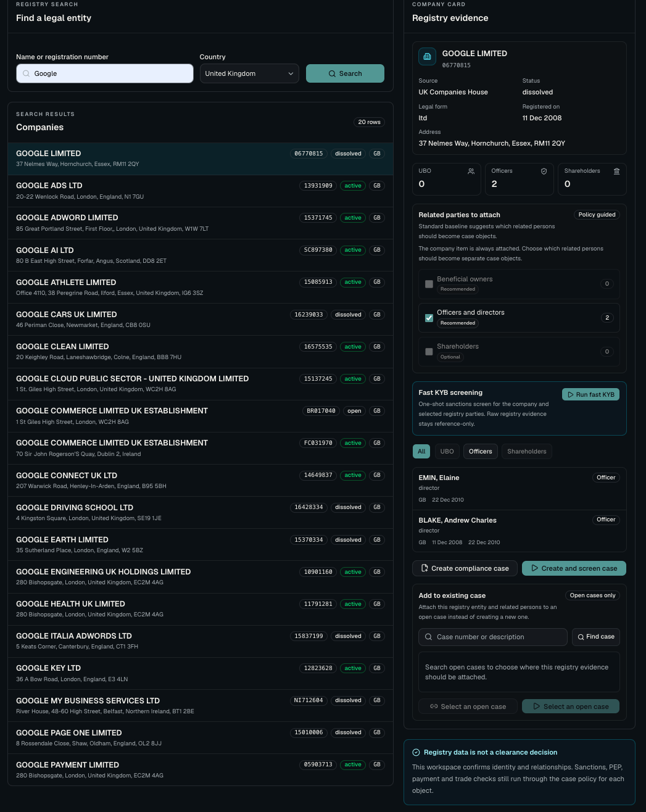Switch to Shareholders filter tab

click(x=527, y=452)
